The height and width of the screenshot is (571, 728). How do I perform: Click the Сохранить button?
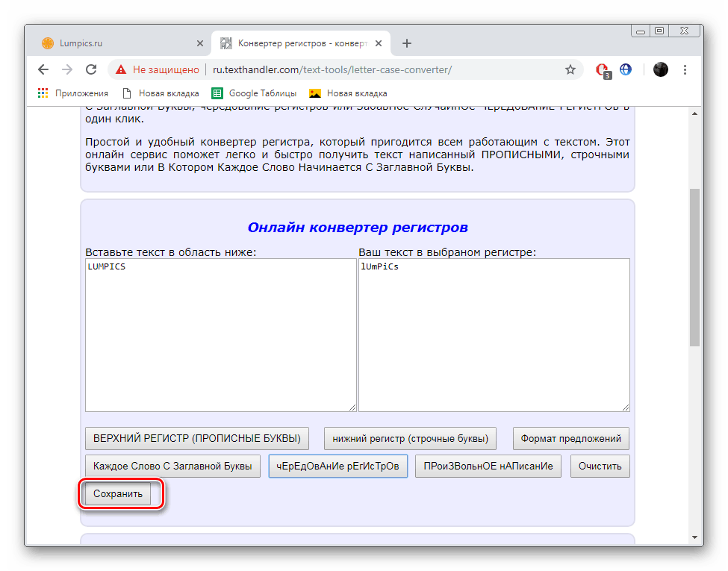(x=117, y=493)
